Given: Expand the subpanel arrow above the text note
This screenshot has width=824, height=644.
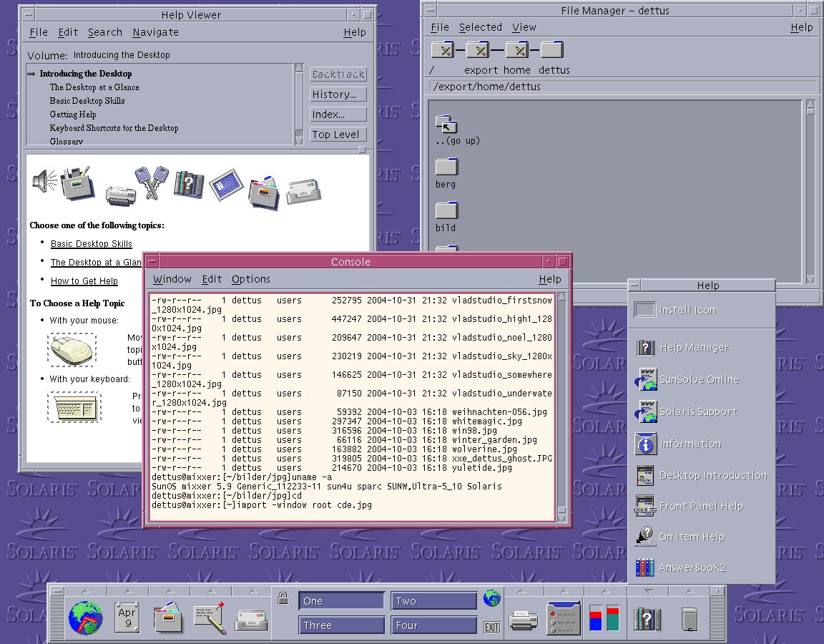Looking at the screenshot, I should [211, 591].
